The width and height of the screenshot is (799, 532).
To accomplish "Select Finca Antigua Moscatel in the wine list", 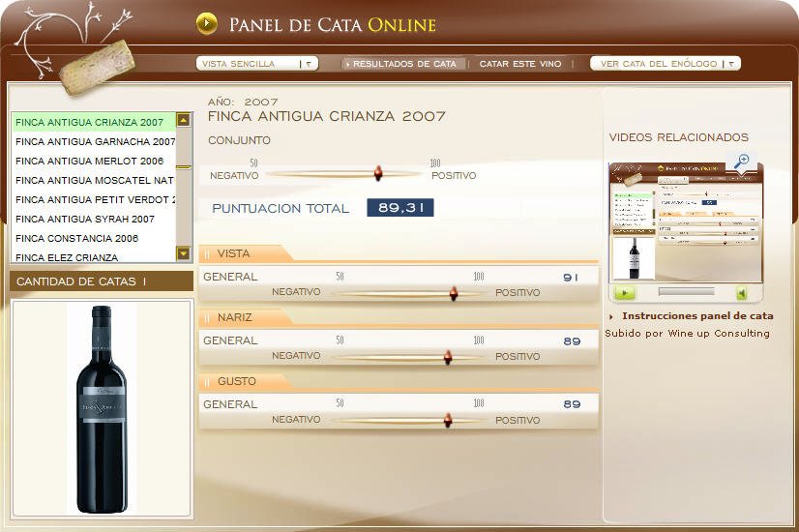I will coord(94,180).
